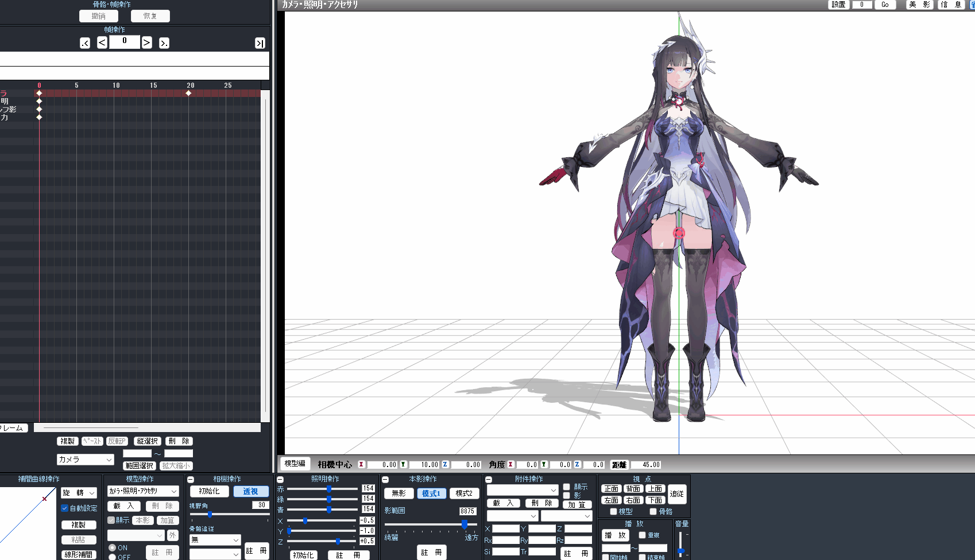Select the ON radio button

[x=113, y=548]
